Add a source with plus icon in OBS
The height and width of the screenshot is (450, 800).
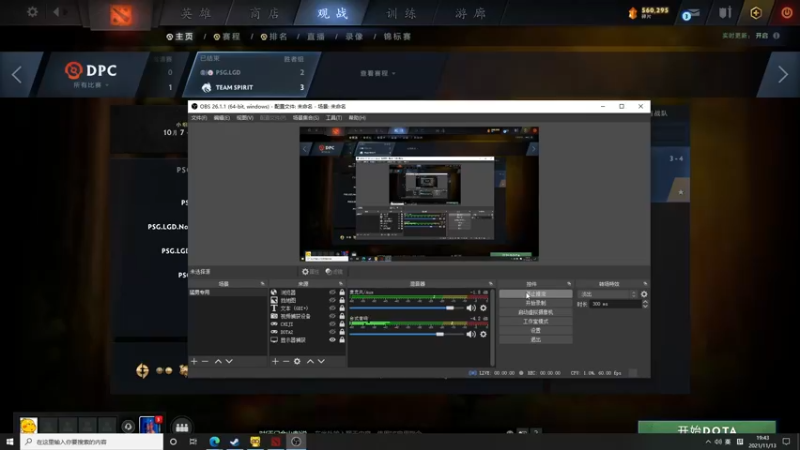[275, 361]
